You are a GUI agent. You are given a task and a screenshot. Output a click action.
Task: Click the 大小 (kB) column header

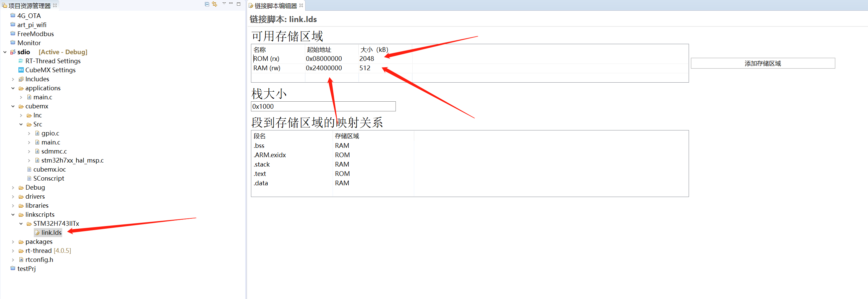click(x=374, y=49)
